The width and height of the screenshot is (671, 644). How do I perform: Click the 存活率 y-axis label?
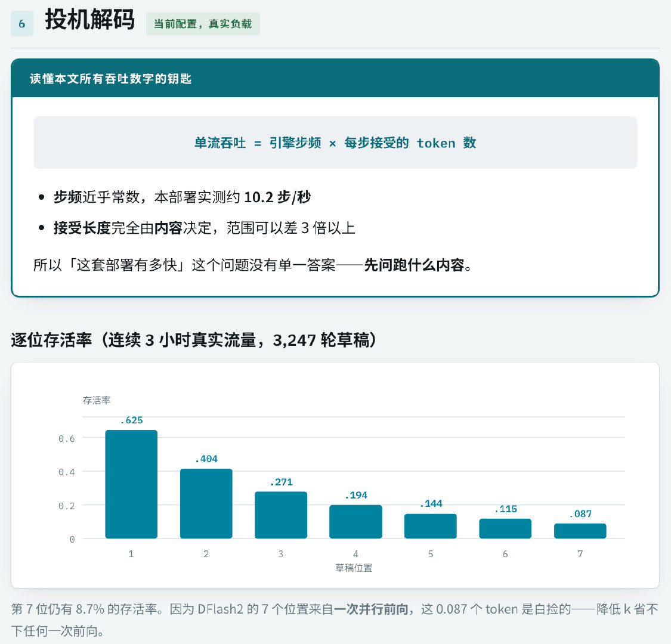96,400
